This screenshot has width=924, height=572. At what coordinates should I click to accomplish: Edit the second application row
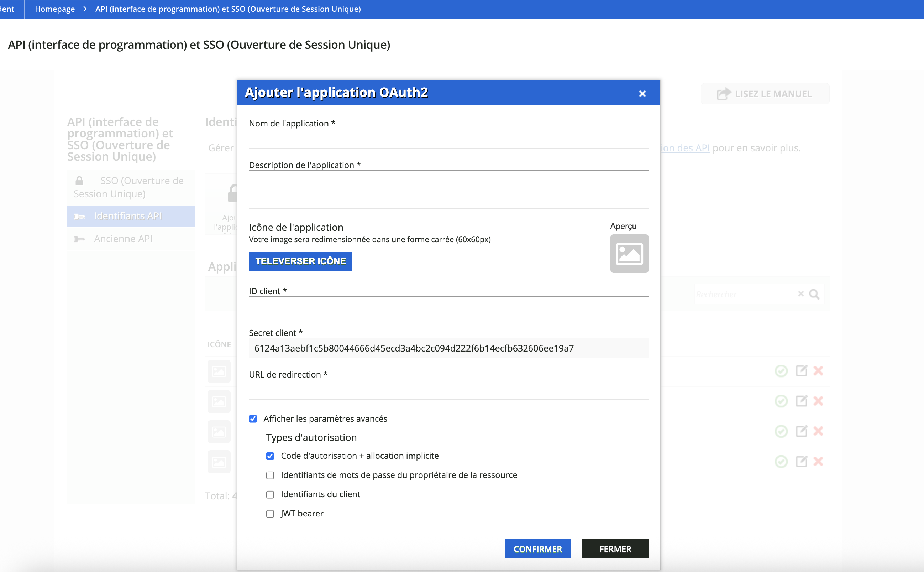click(801, 401)
